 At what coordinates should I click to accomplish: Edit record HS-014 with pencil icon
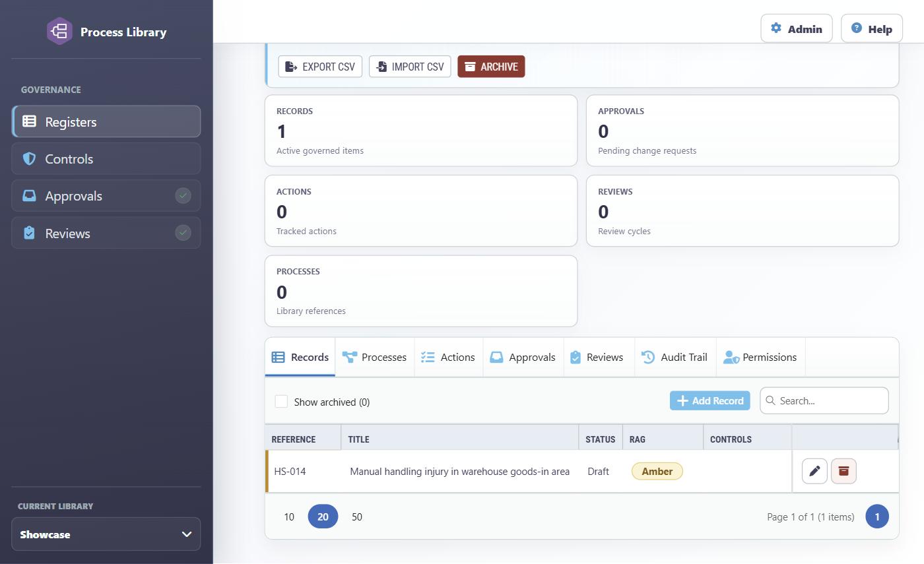(x=814, y=471)
